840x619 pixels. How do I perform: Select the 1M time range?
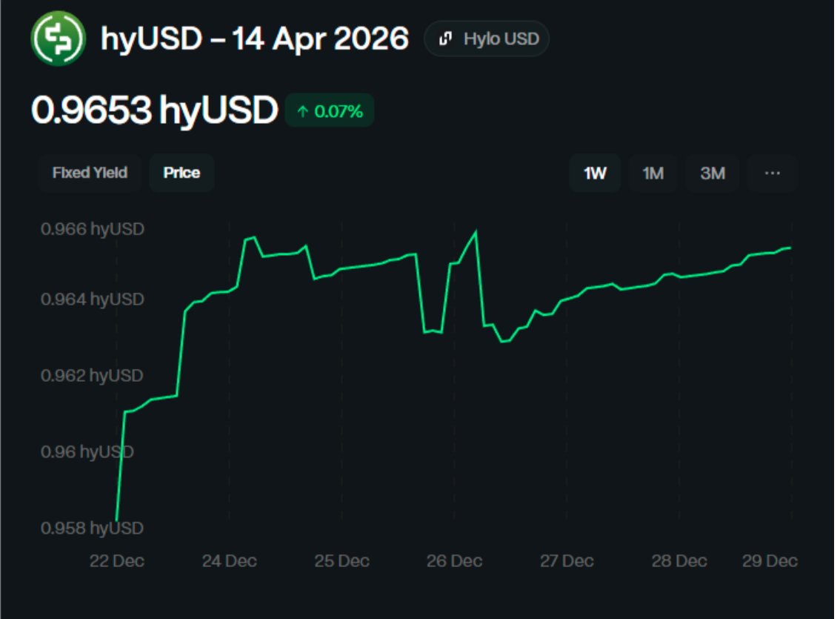(x=653, y=173)
